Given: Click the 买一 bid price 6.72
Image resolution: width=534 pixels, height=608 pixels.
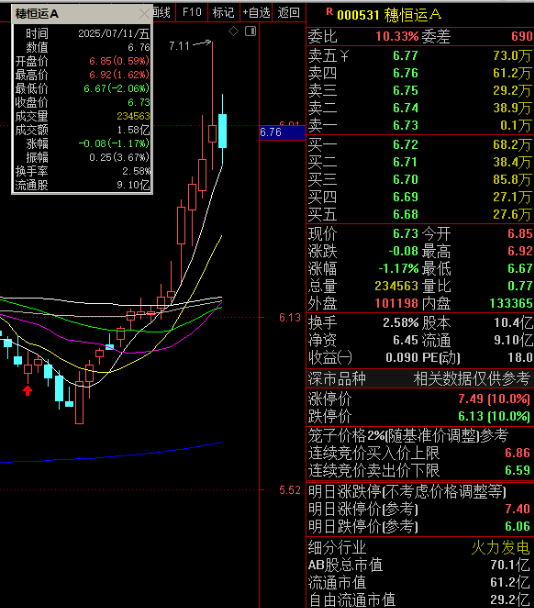Looking at the screenshot, I should click(405, 145).
